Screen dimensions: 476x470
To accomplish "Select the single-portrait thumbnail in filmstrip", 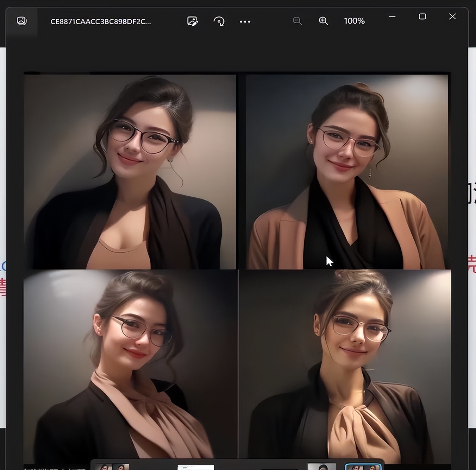I will pos(321,467).
